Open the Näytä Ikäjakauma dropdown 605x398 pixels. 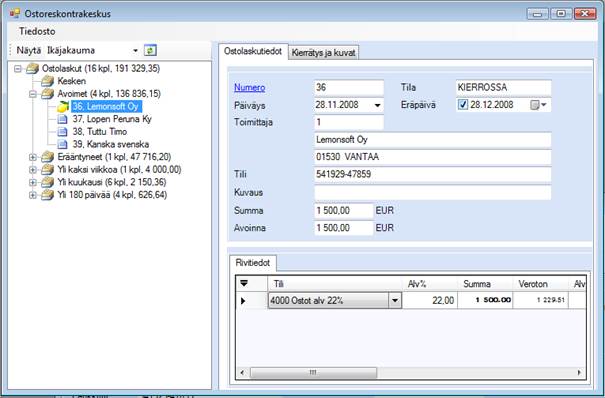[x=135, y=51]
